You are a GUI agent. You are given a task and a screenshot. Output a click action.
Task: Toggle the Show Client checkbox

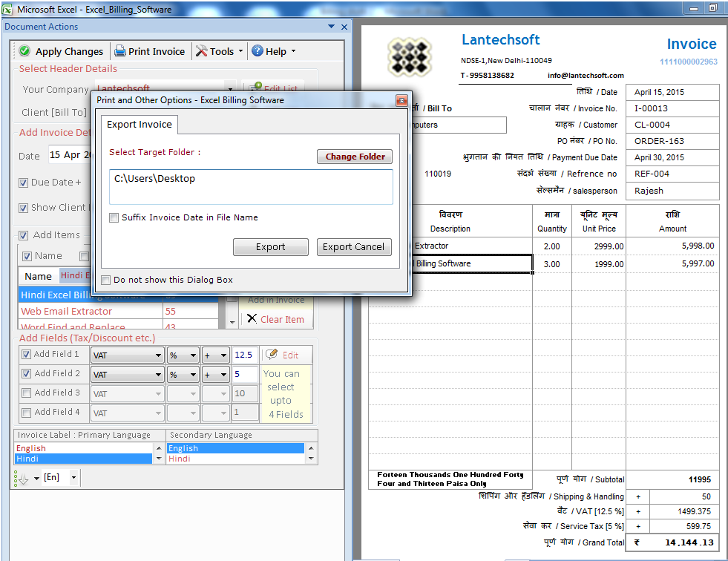coord(23,208)
